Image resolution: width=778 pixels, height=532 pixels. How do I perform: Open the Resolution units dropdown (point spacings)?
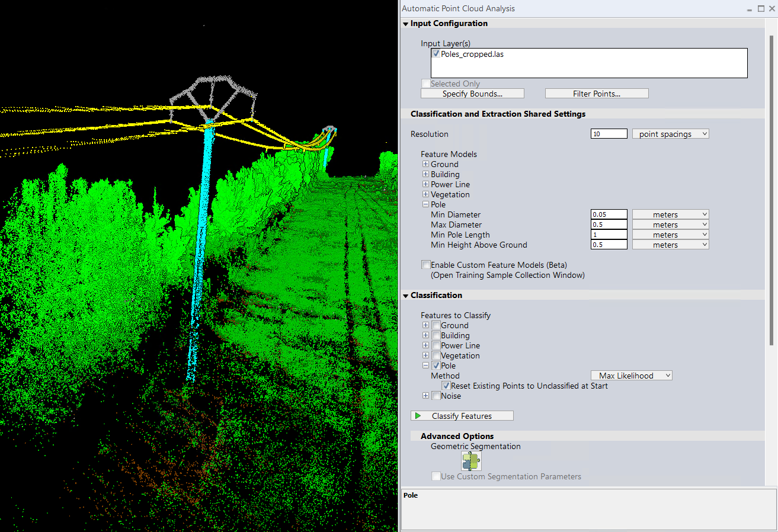pyautogui.click(x=671, y=134)
